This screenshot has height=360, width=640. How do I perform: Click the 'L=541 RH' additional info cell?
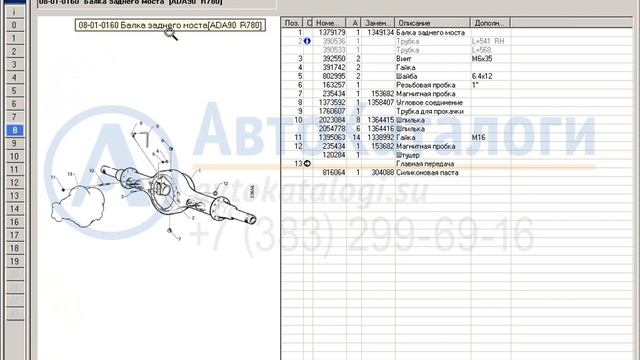488,41
